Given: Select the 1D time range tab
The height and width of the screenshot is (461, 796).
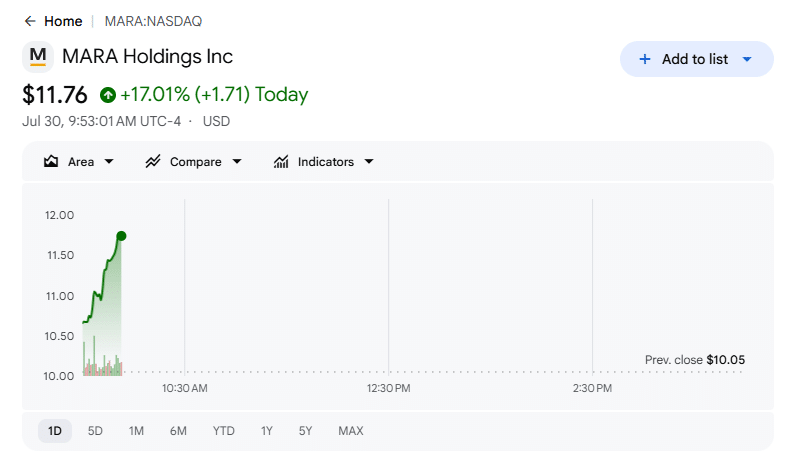Looking at the screenshot, I should click(x=55, y=431).
